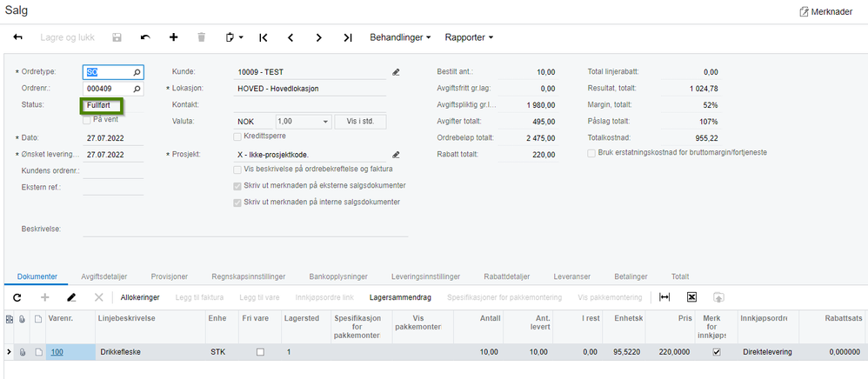Screen dimensions: 868x379
Task: Go to the last record icon
Action: click(x=347, y=37)
